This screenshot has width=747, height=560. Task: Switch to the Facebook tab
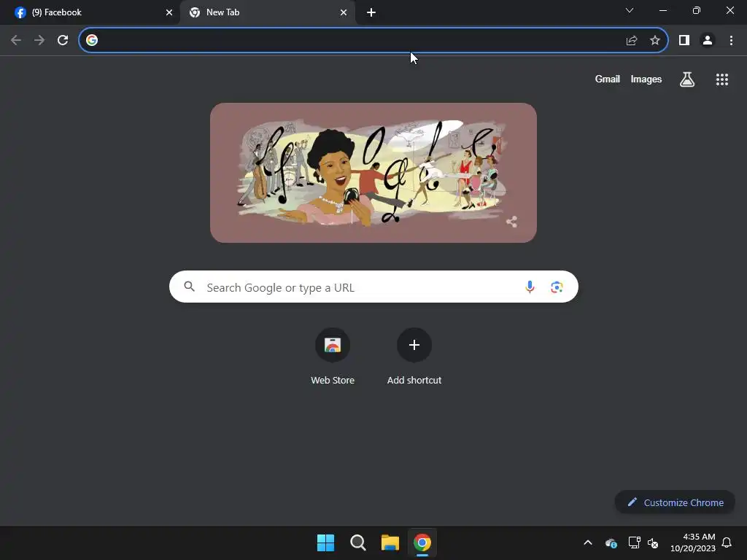click(x=90, y=12)
